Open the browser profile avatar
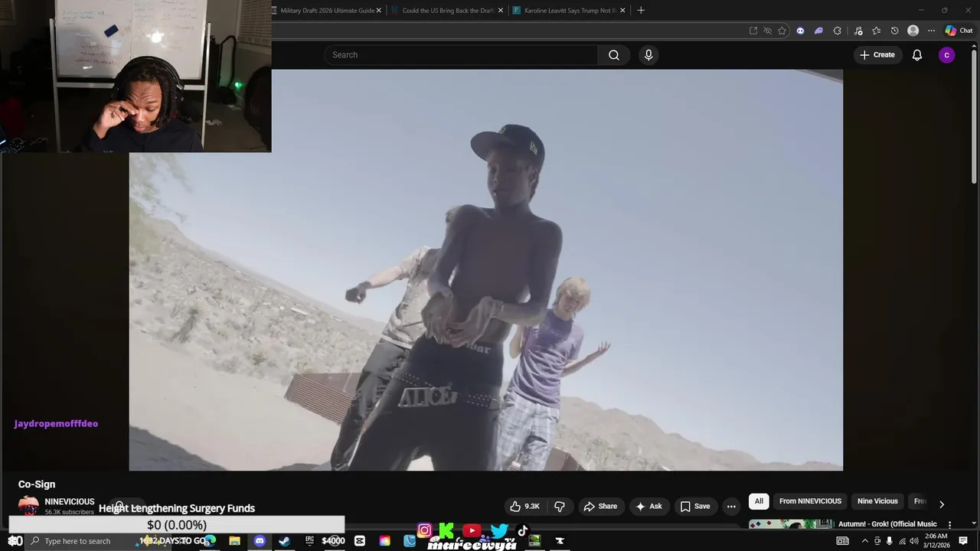The height and width of the screenshot is (551, 980). tap(913, 31)
